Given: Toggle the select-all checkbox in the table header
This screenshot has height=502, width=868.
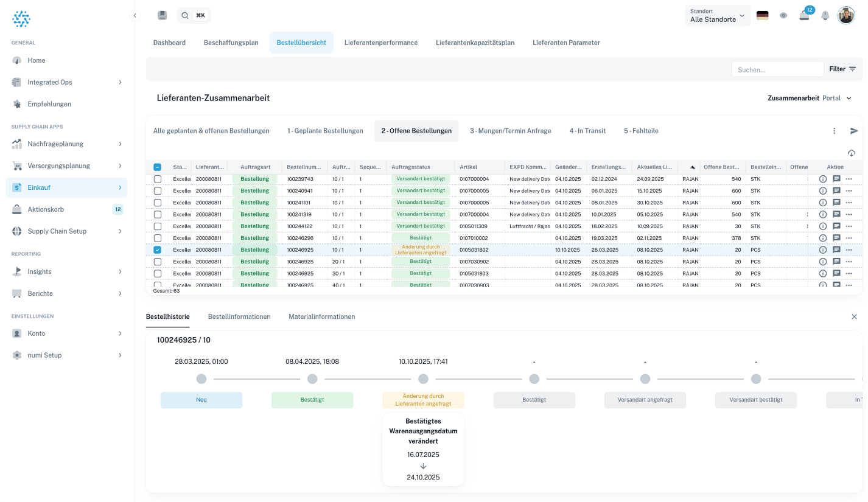Looking at the screenshot, I should coord(157,167).
